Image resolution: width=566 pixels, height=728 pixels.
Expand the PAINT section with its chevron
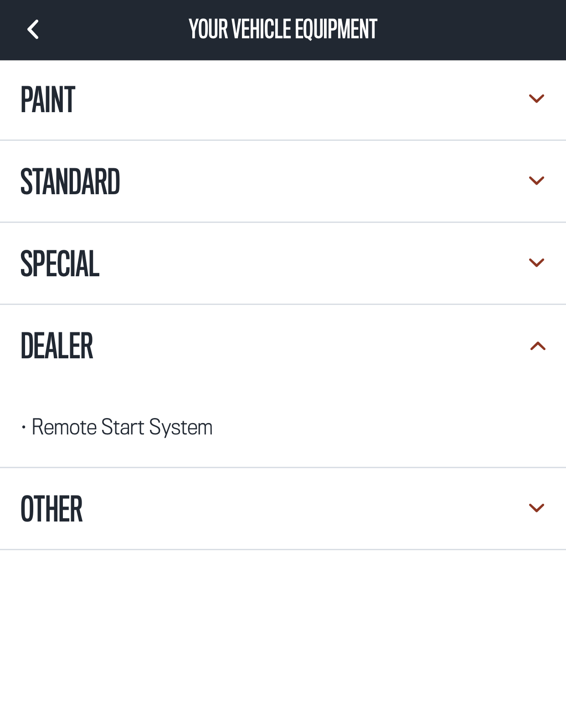536,98
